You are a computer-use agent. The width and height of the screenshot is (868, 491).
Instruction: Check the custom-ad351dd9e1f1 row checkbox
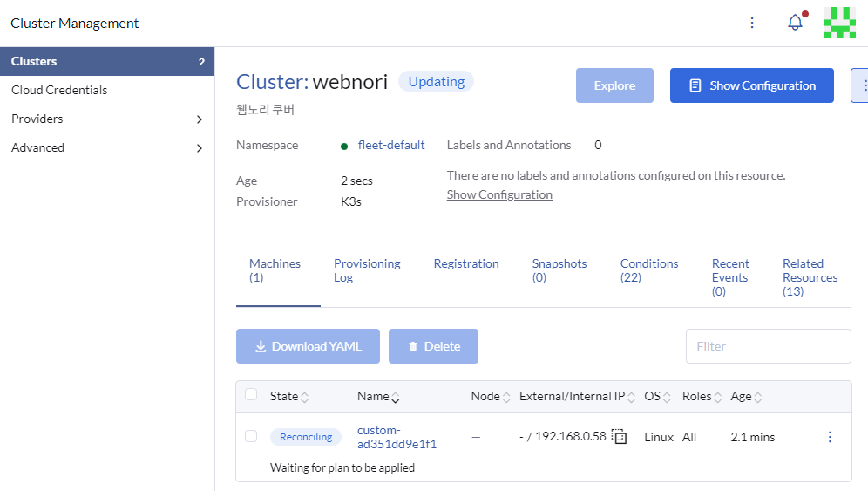tap(251, 436)
